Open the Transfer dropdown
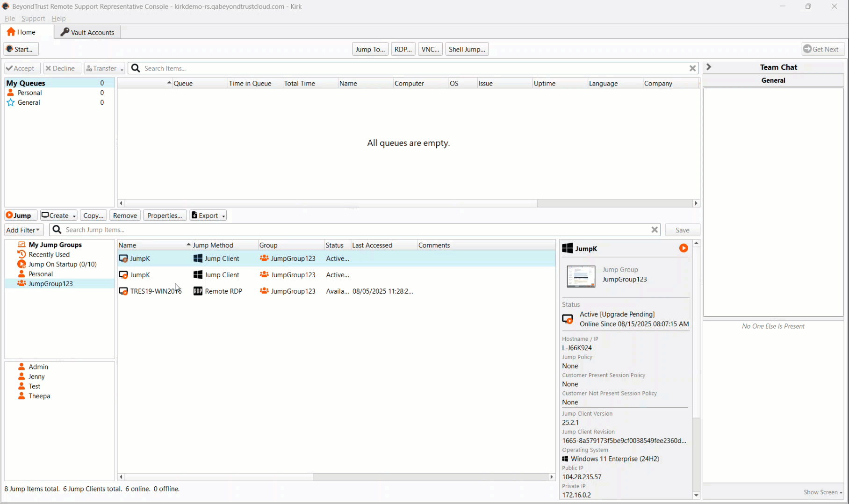The height and width of the screenshot is (504, 849). pyautogui.click(x=104, y=68)
